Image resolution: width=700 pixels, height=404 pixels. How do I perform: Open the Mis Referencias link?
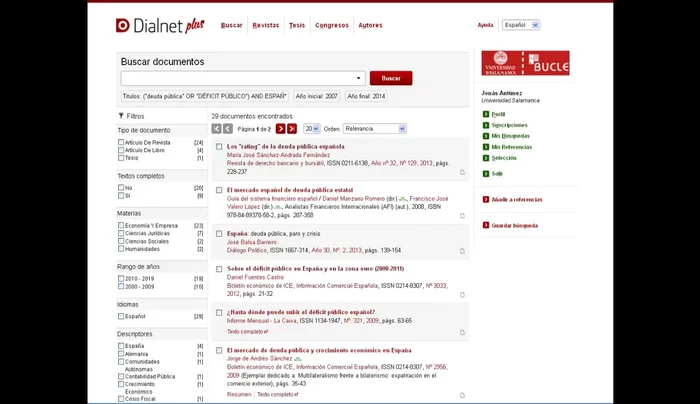tap(514, 147)
